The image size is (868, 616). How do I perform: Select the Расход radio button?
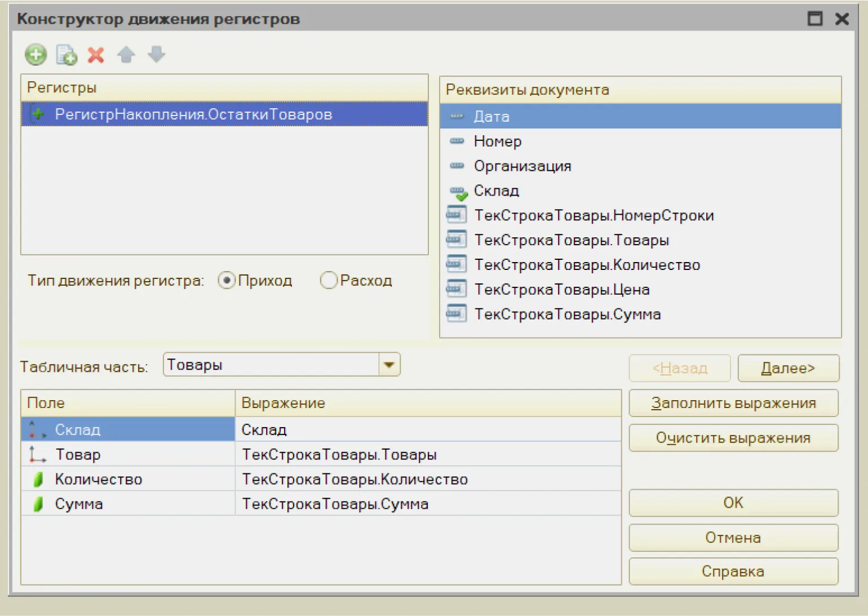(329, 281)
